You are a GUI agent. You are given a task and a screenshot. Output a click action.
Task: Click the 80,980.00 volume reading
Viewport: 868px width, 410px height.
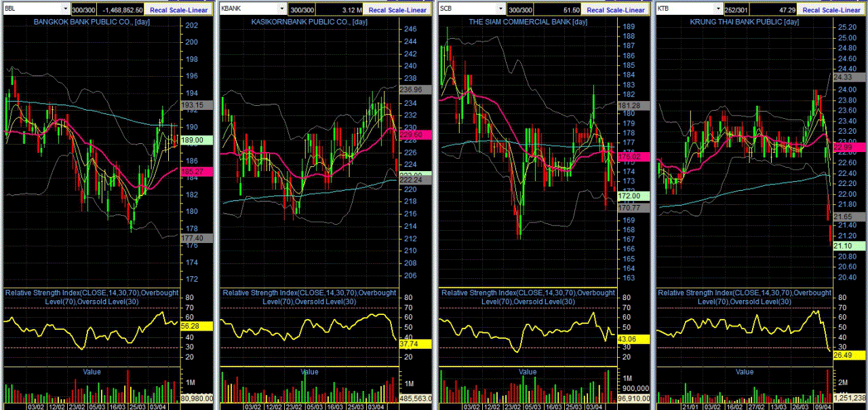click(x=196, y=398)
